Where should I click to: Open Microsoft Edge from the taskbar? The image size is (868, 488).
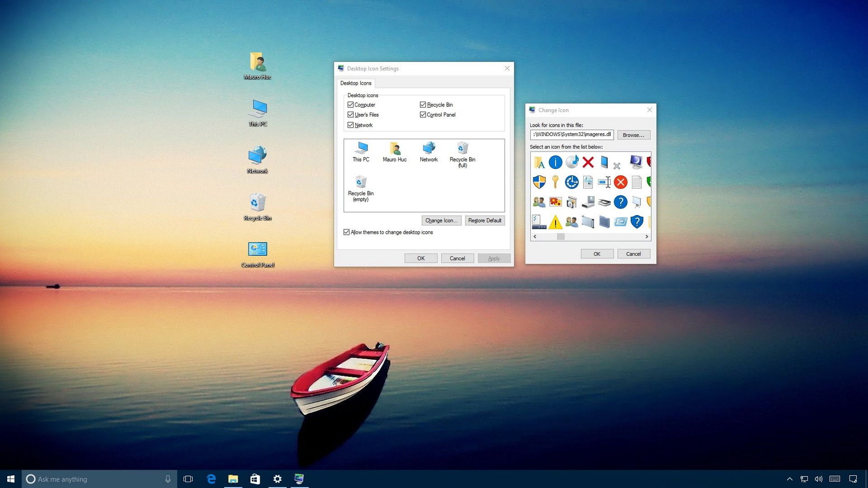pyautogui.click(x=211, y=479)
